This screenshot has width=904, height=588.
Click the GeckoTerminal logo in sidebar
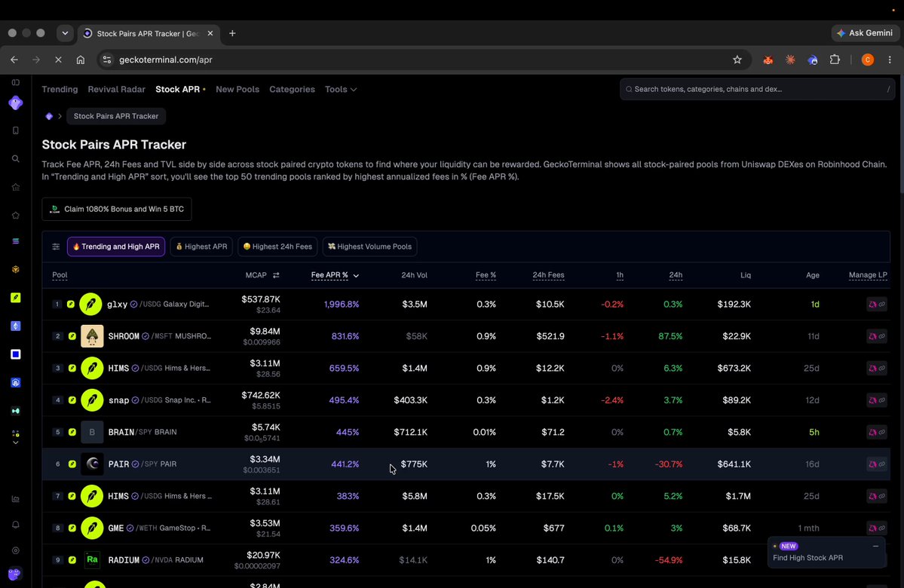point(16,103)
